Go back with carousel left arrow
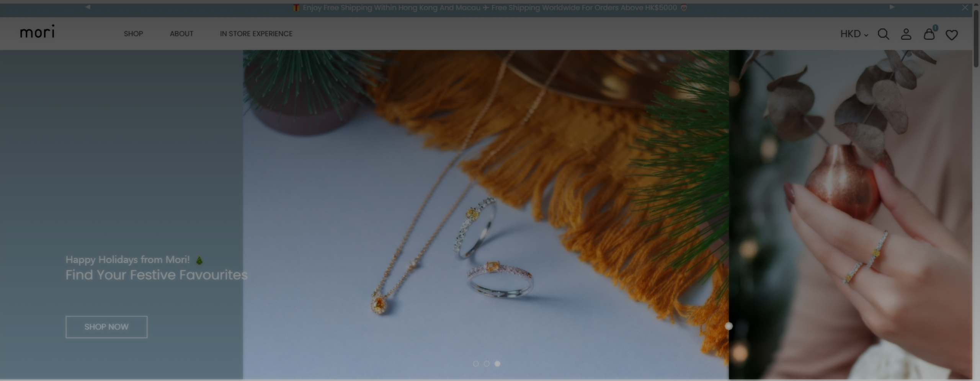Image resolution: width=980 pixels, height=381 pixels. coord(88,7)
